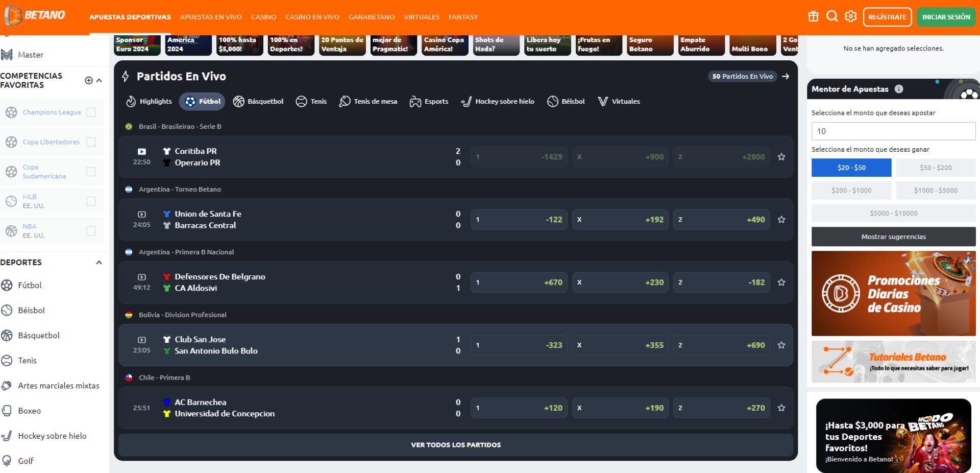Favorite the Union de Santa Fe match star

tap(781, 220)
